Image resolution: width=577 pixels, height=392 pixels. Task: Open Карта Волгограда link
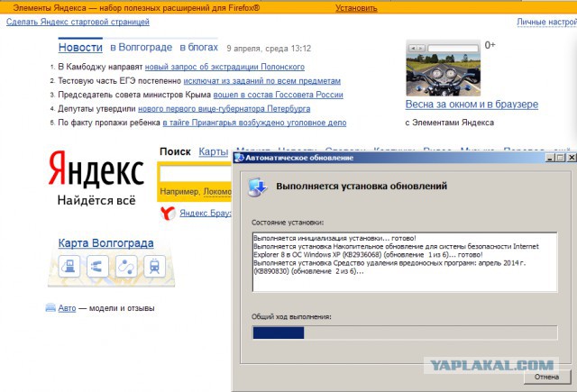coord(106,243)
